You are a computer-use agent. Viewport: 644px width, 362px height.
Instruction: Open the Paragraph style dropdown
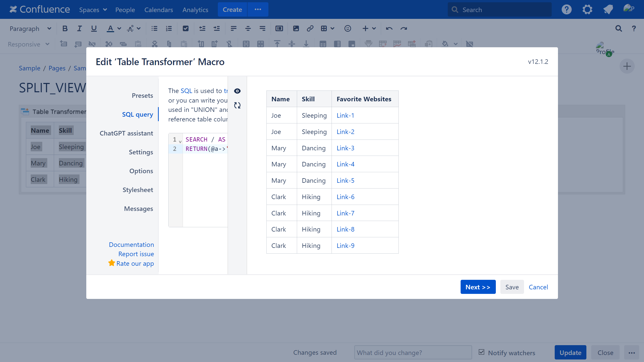(x=30, y=28)
